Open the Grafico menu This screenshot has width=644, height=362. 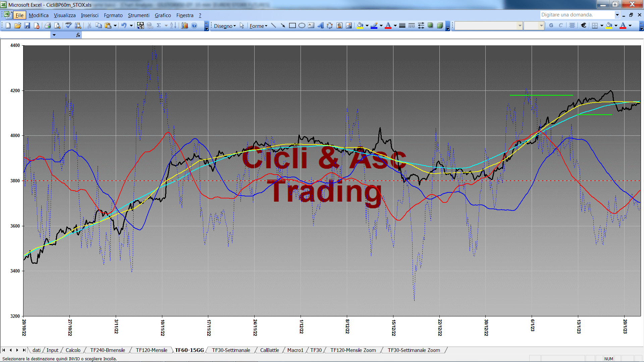(163, 15)
